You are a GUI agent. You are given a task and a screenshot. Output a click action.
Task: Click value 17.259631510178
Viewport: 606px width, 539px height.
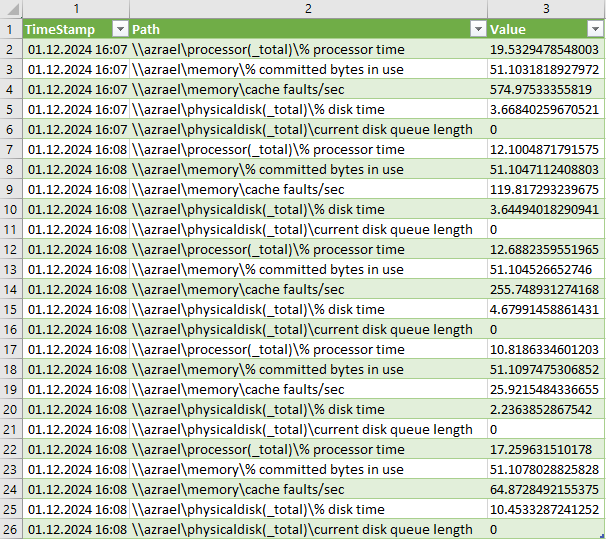(541, 449)
